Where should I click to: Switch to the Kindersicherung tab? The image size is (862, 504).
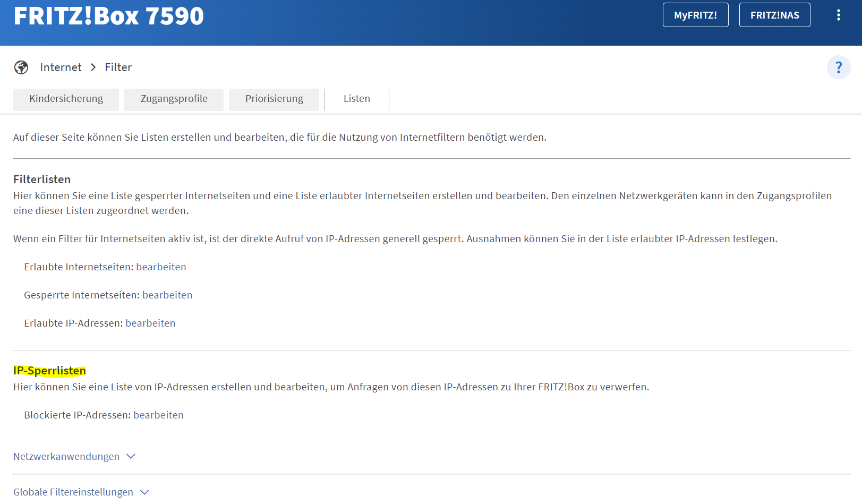click(x=66, y=99)
